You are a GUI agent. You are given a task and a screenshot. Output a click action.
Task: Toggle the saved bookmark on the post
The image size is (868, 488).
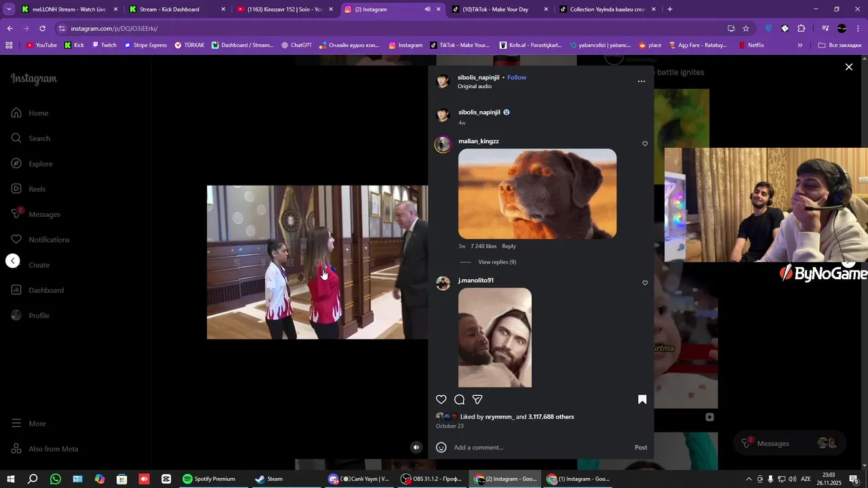[x=642, y=400]
